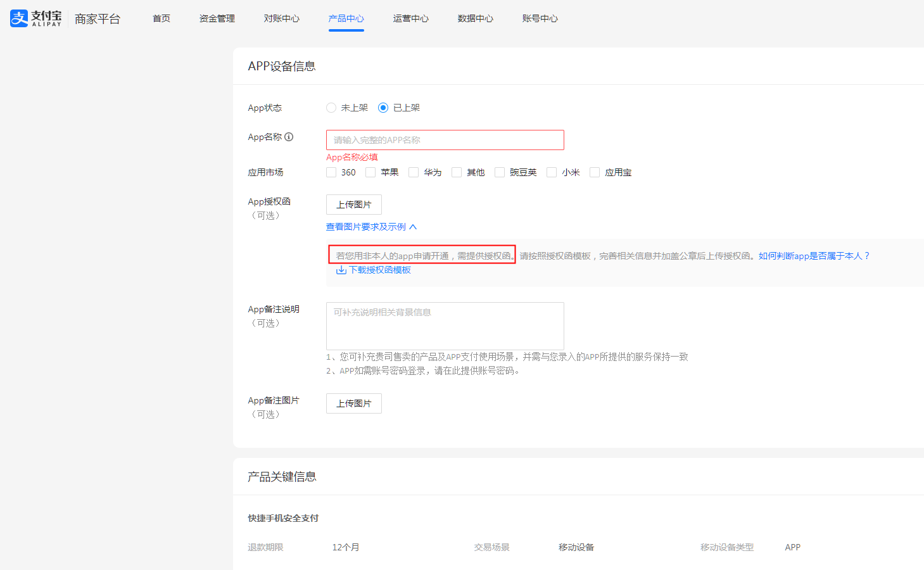The image size is (924, 570).
Task: Open the 数据中心 menu
Action: 476,18
